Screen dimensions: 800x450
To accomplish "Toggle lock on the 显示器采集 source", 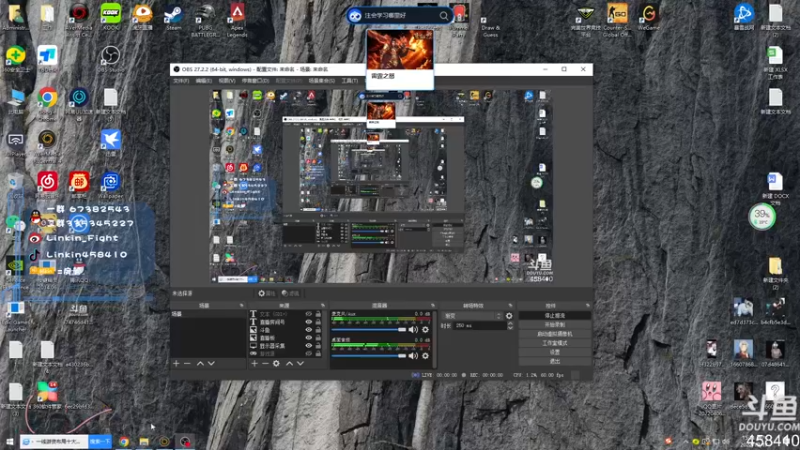I will tap(318, 345).
